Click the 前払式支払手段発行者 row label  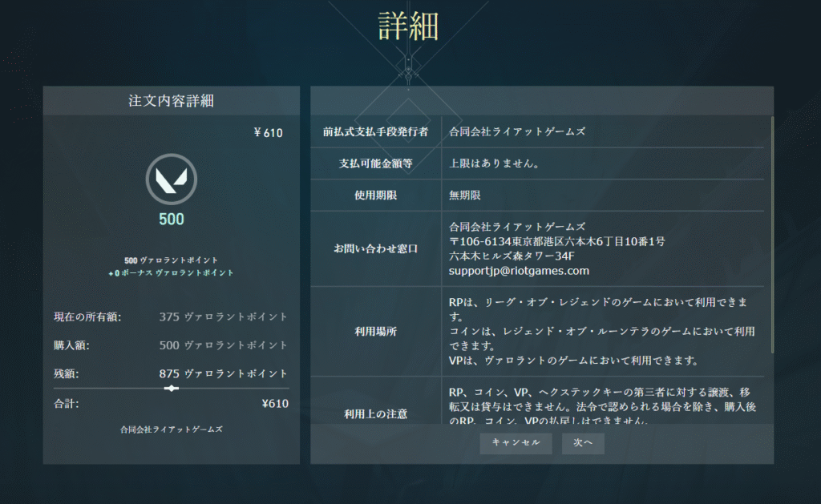pos(375,132)
